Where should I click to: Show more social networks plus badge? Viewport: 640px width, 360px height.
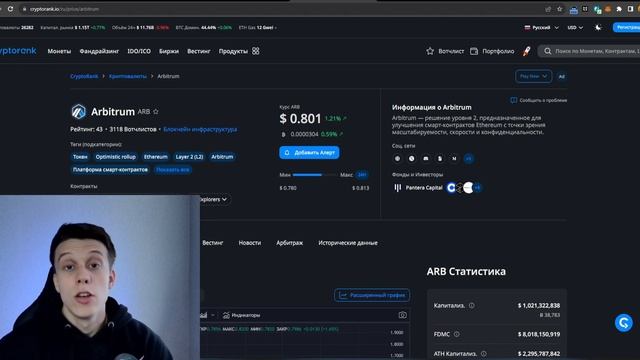pos(469,158)
